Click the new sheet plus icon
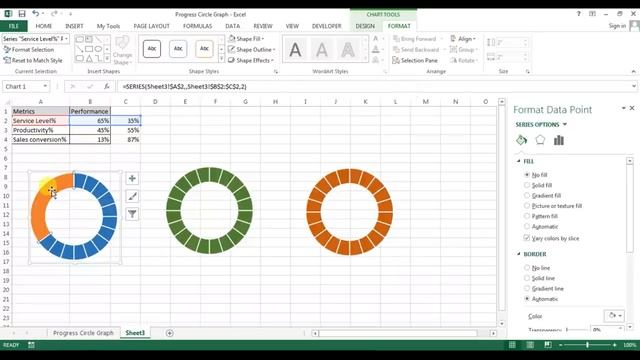This screenshot has width=640, height=360. [x=169, y=333]
